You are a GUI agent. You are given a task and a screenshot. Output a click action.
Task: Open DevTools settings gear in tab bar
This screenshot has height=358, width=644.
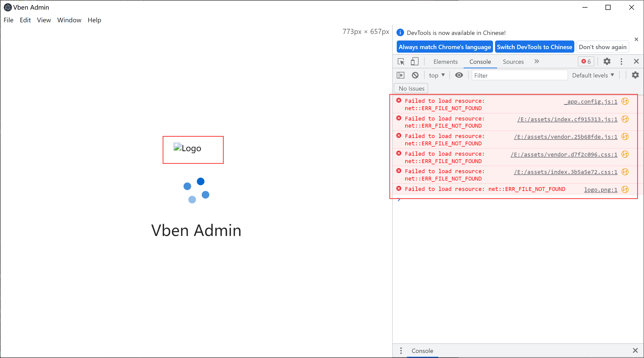tap(607, 62)
